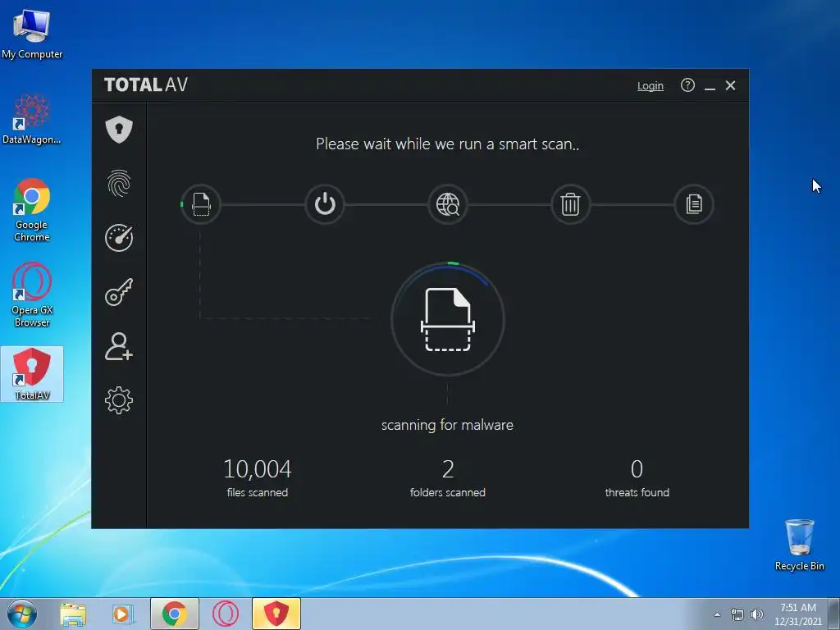Click the network tray icon
Screen dimensions: 840x630
click(737, 614)
